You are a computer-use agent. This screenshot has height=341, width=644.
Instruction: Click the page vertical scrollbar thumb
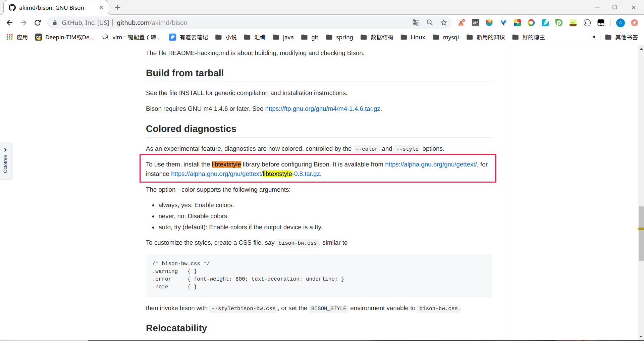pyautogui.click(x=641, y=234)
